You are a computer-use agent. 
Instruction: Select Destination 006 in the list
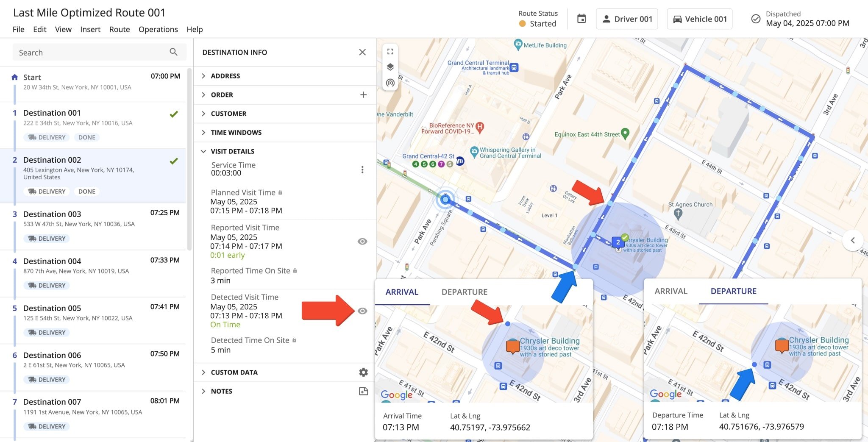click(93, 368)
